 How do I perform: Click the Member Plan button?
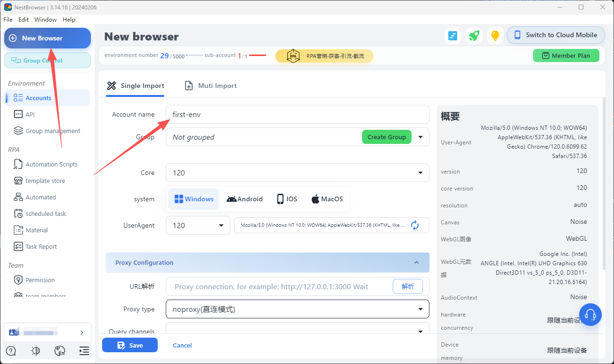pyautogui.click(x=566, y=55)
